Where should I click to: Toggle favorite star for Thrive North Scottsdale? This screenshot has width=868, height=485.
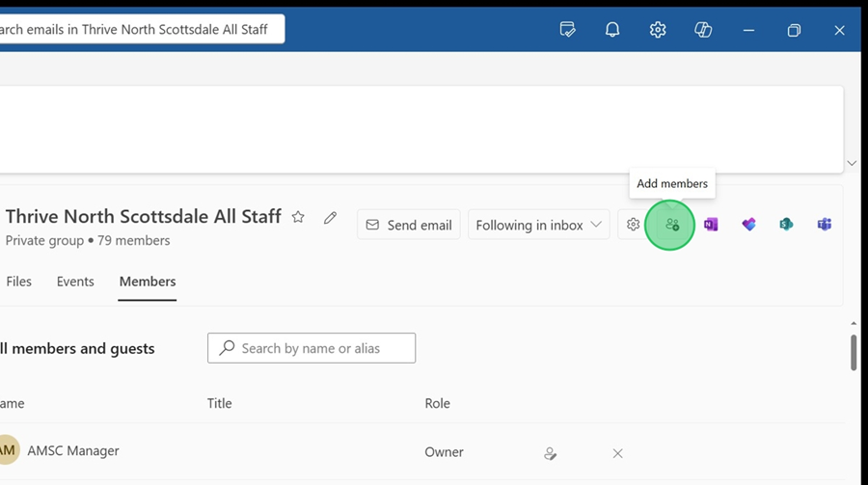click(298, 218)
